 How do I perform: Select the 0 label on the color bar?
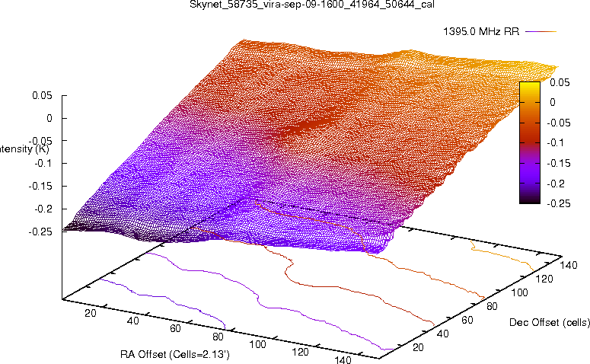tap(553, 102)
